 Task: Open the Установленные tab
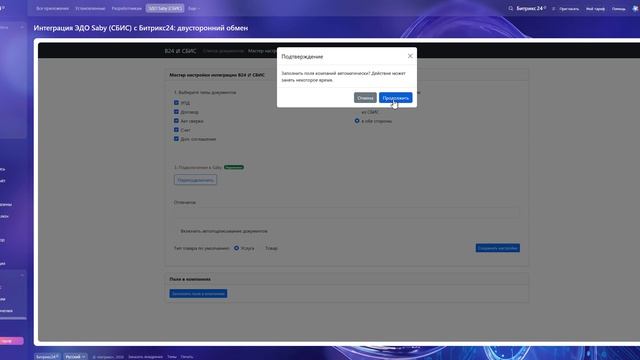pos(90,8)
